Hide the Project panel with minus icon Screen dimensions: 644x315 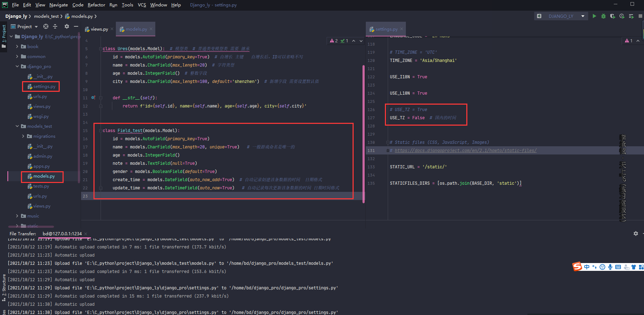(x=76, y=26)
